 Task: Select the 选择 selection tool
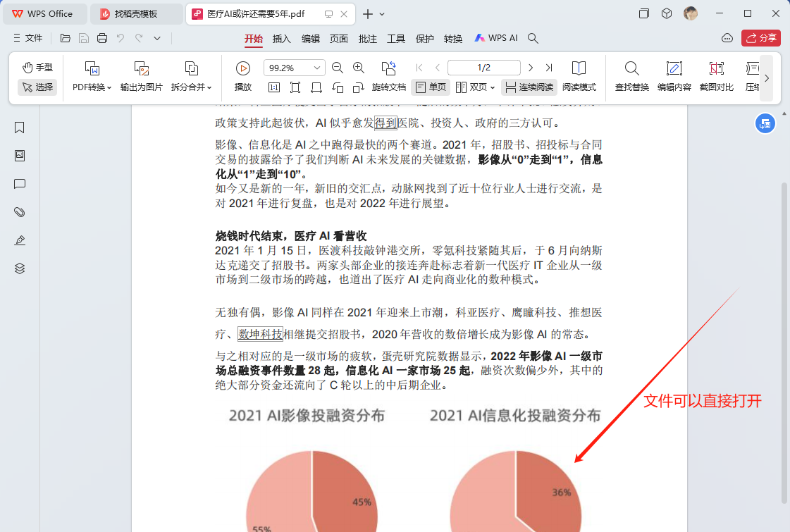[x=38, y=87]
